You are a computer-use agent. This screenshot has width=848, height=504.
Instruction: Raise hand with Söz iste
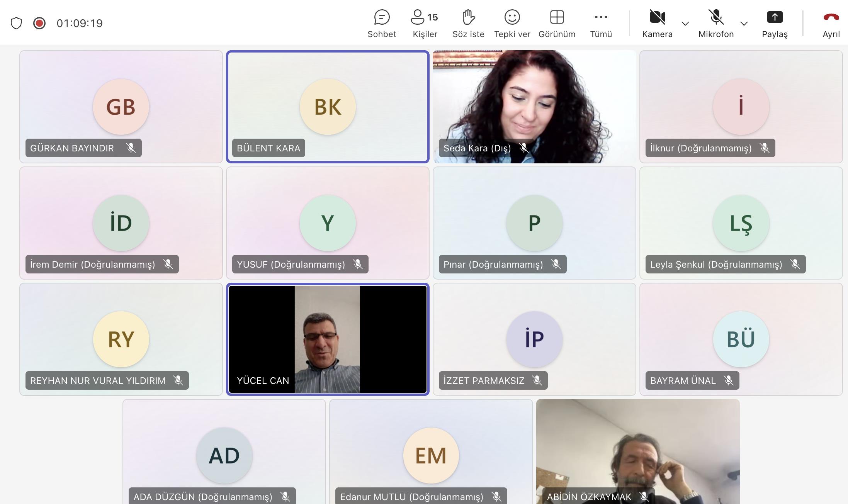468,23
